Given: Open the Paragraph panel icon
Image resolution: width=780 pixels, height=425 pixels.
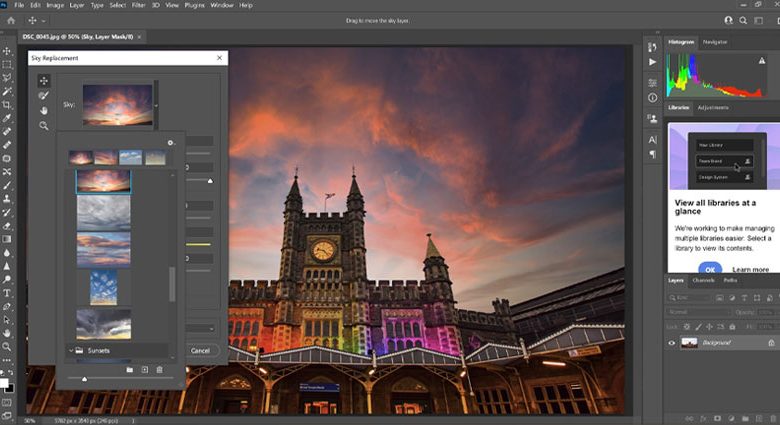Looking at the screenshot, I should tap(652, 154).
